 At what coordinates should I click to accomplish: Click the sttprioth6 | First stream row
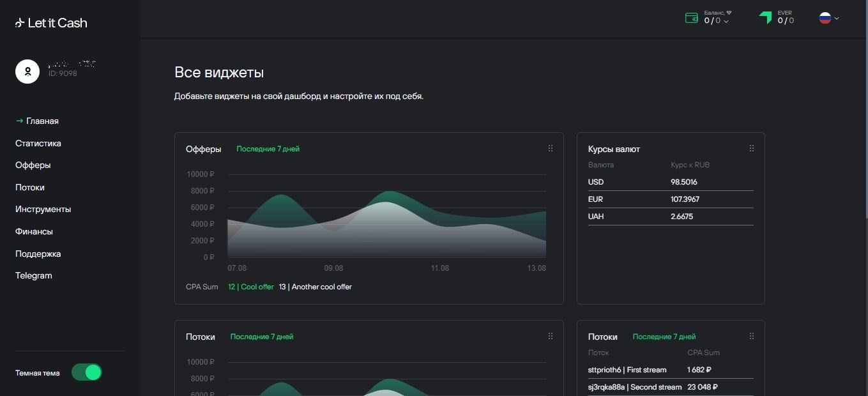click(671, 370)
